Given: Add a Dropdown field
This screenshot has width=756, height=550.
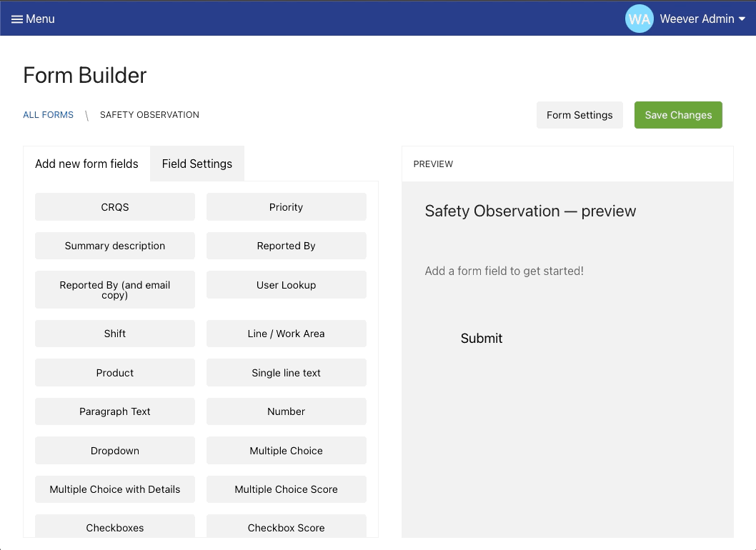Looking at the screenshot, I should (115, 450).
